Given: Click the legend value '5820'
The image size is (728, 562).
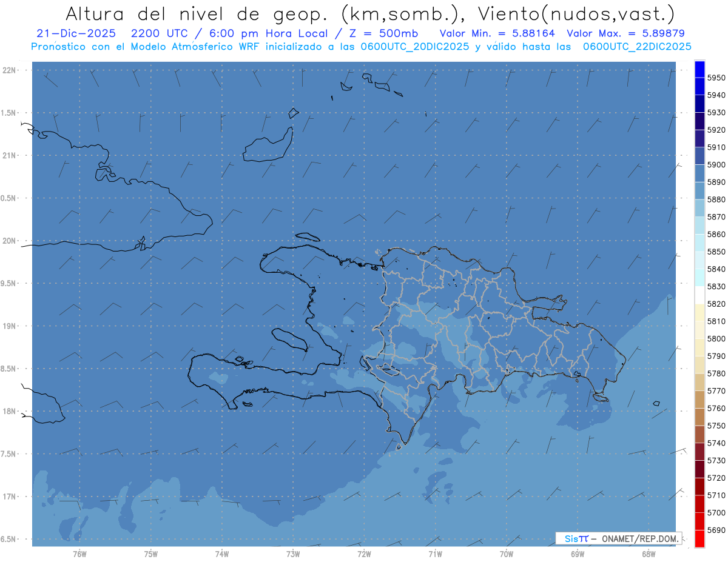Looking at the screenshot, I should pyautogui.click(x=716, y=304).
